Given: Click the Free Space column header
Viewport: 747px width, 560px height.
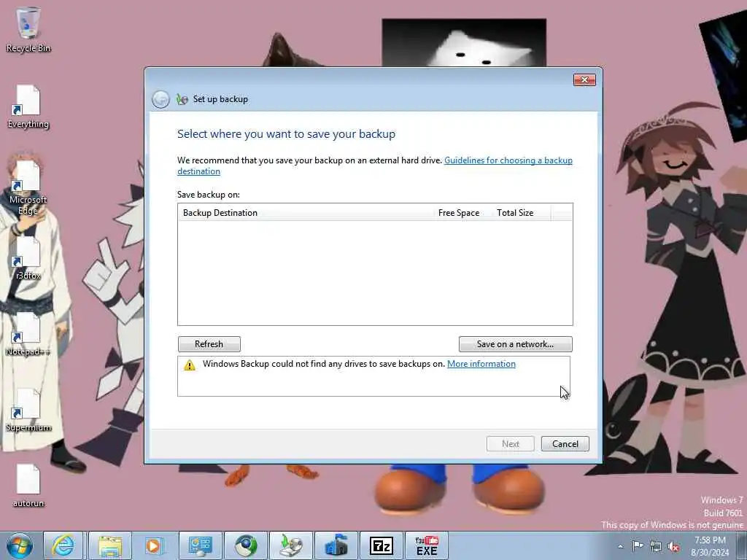Looking at the screenshot, I should (459, 213).
